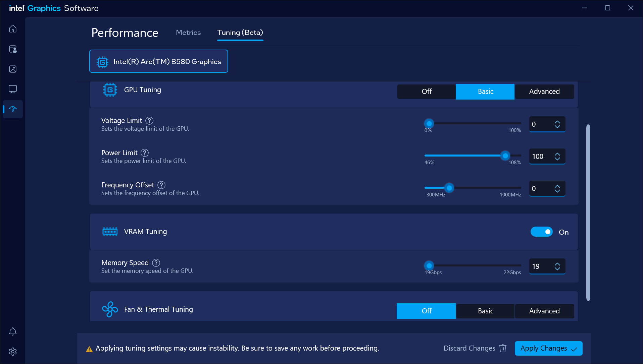Screen dimensions: 643x364
Task: Click the Frequency Offset slider handle
Action: pyautogui.click(x=449, y=188)
